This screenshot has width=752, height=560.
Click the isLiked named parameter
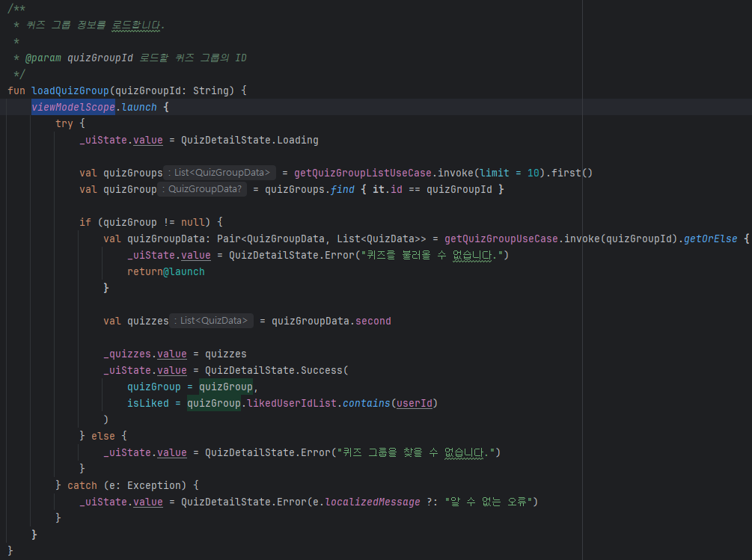(147, 403)
